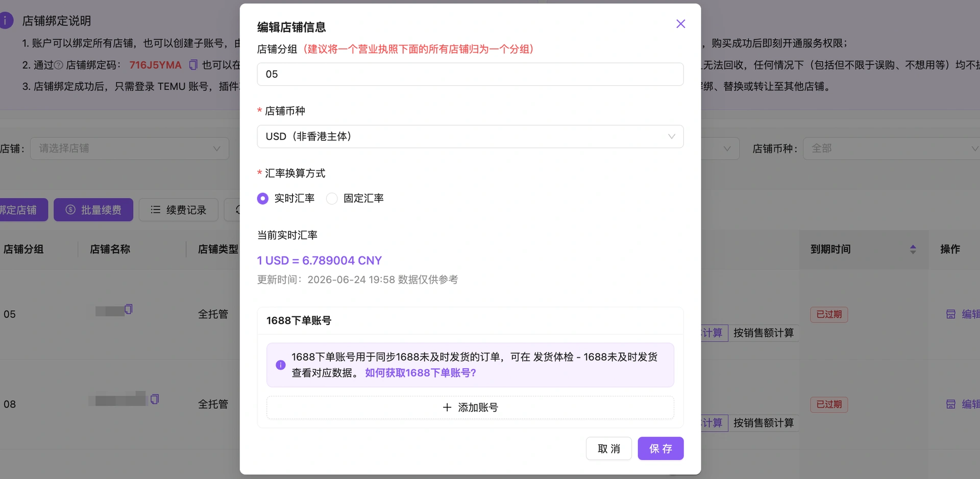Open the 请选择店铺 dropdown
This screenshot has width=980, height=479.
click(130, 148)
